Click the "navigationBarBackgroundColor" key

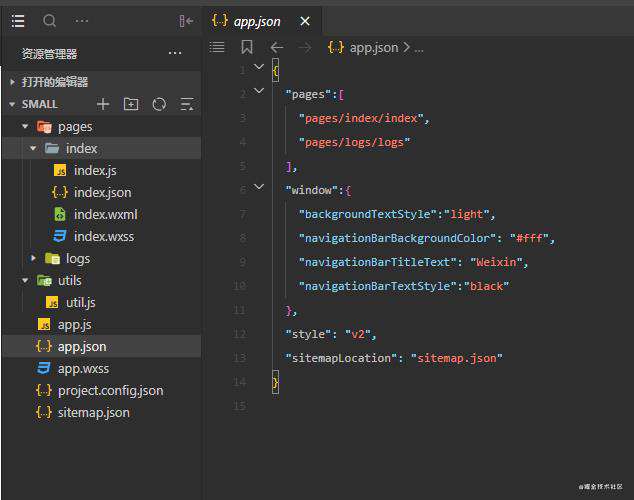click(x=397, y=238)
